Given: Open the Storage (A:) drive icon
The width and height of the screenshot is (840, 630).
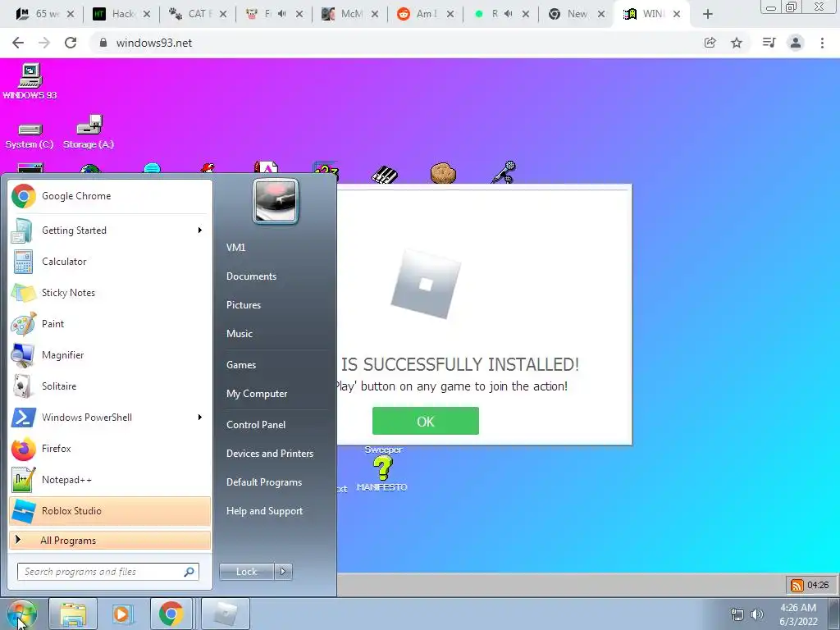Looking at the screenshot, I should tap(89, 132).
